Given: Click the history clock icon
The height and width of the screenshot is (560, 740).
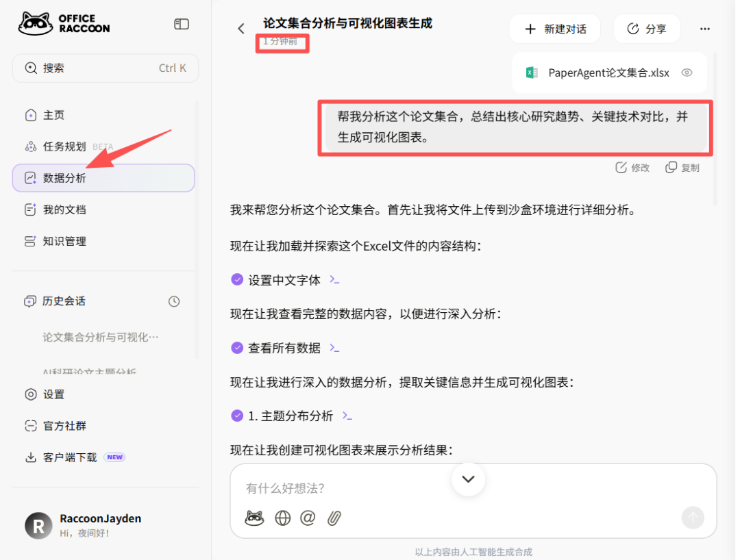Looking at the screenshot, I should (174, 301).
